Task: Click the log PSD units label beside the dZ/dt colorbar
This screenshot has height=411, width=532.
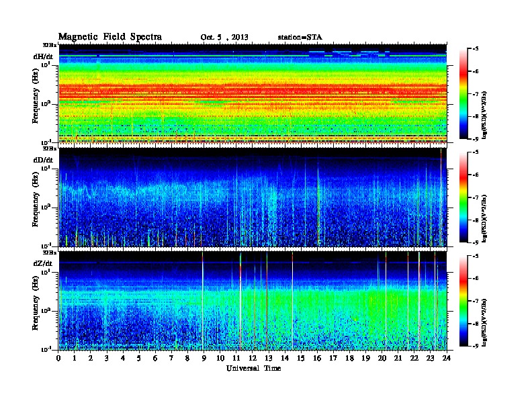Action: tap(484, 322)
